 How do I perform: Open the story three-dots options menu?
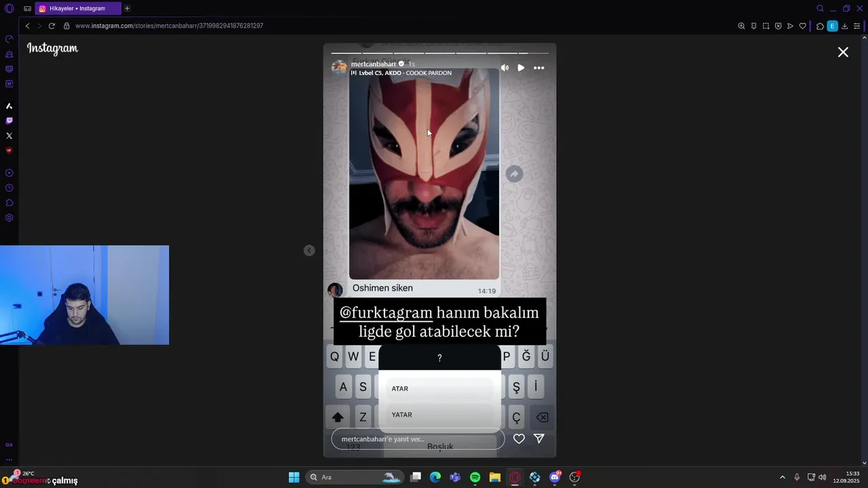click(539, 68)
